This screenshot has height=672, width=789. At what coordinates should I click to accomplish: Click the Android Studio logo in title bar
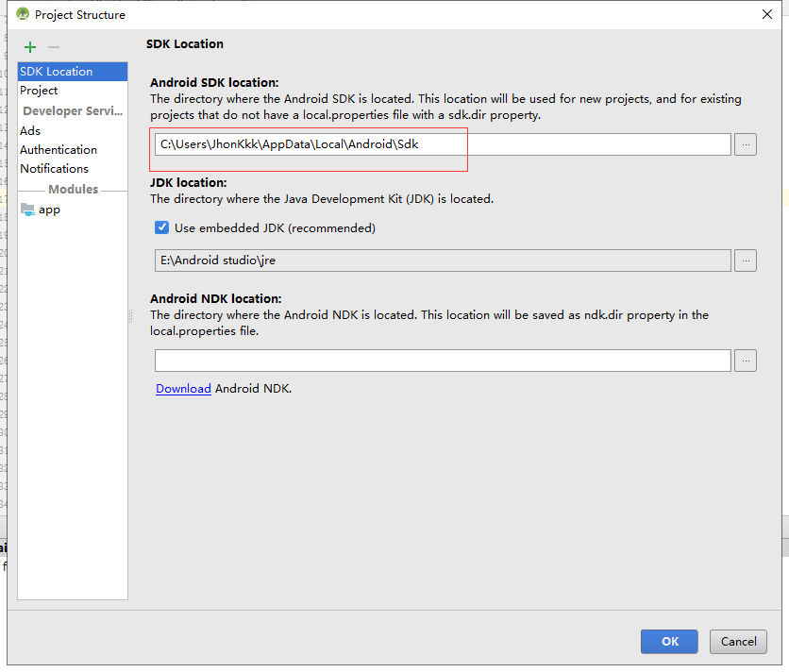pyautogui.click(x=23, y=14)
